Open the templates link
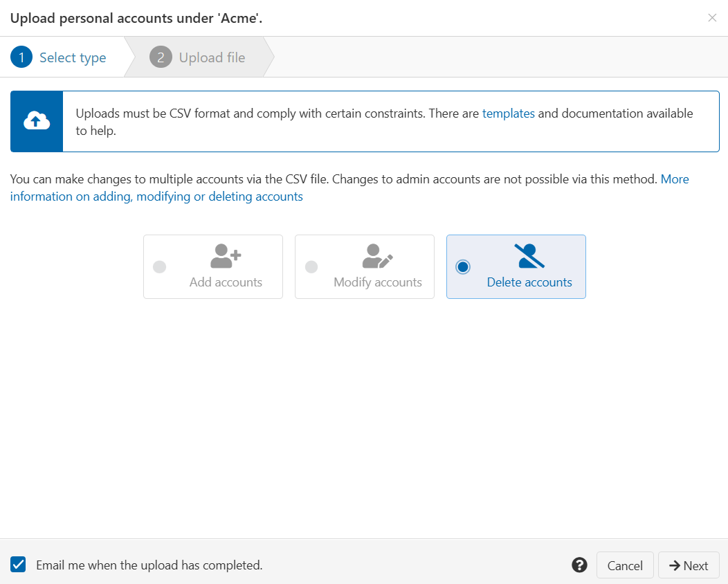This screenshot has width=728, height=584. pyautogui.click(x=508, y=113)
